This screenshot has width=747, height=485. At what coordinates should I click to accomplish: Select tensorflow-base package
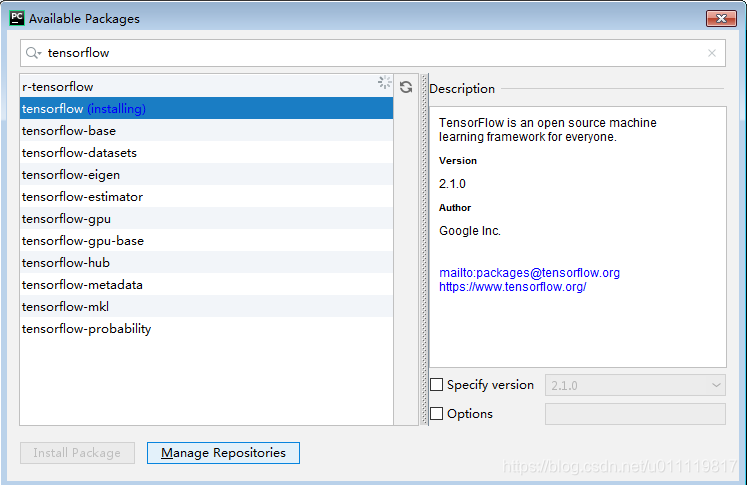point(206,131)
